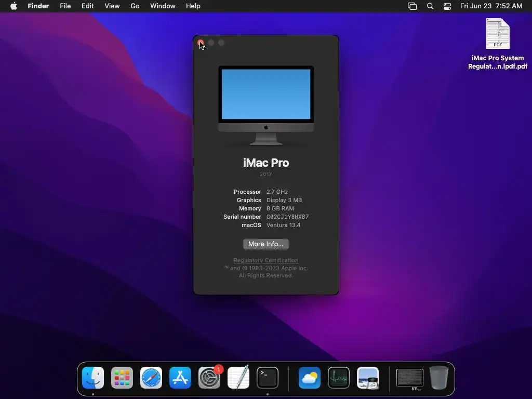The image size is (532, 399).
Task: Open Finder from the Dock
Action: tap(93, 378)
